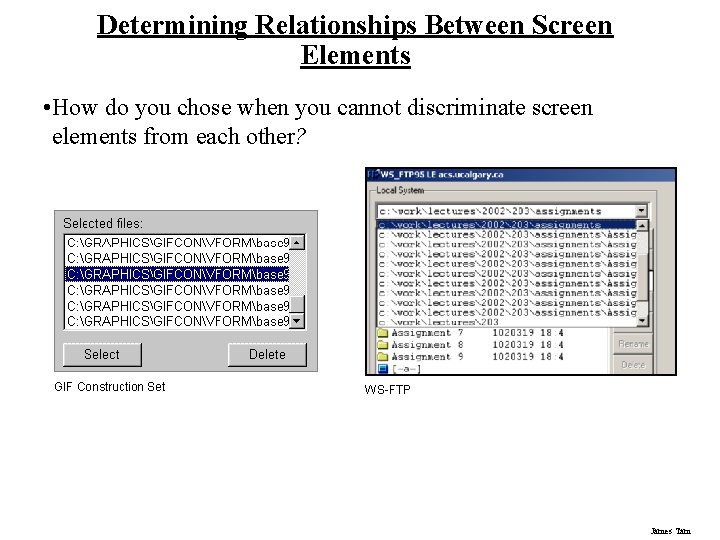
Task: Open the Assignment 8 folder icon
Action: click(x=382, y=345)
